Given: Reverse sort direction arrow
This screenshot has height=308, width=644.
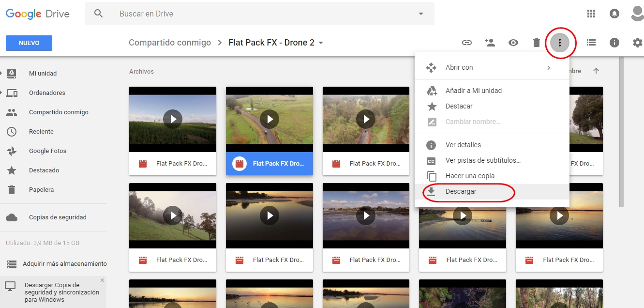Looking at the screenshot, I should pos(596,71).
